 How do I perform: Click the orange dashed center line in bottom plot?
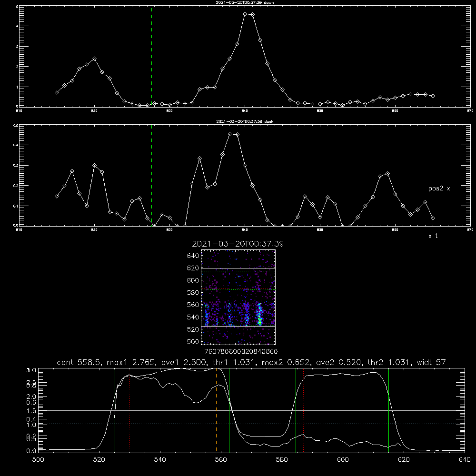coord(216,410)
